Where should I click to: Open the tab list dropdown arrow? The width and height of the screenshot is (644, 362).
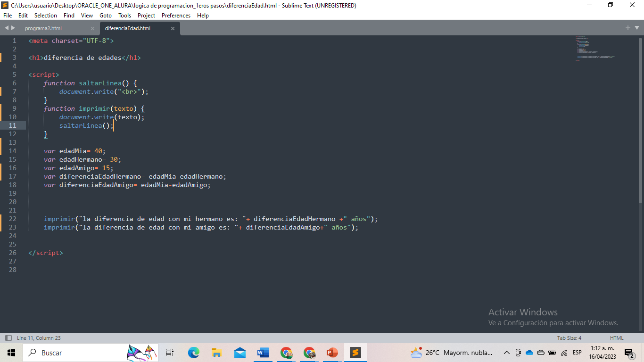point(636,28)
